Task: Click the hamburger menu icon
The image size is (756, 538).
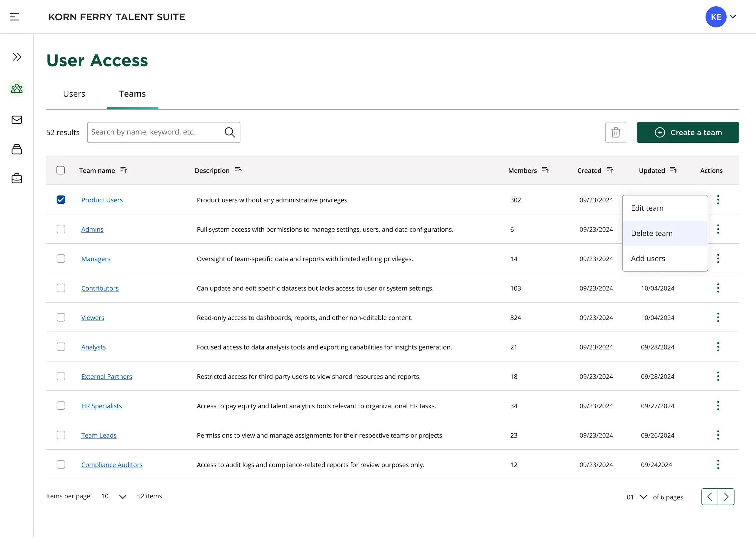Action: coord(15,17)
